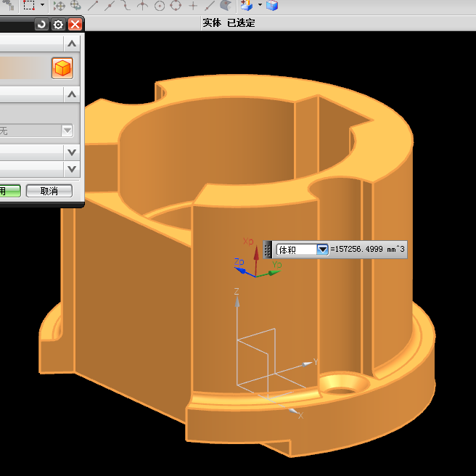The width and height of the screenshot is (476, 476).
Task: Click the yellow-blue view icon in toolbar
Action: tap(247, 6)
